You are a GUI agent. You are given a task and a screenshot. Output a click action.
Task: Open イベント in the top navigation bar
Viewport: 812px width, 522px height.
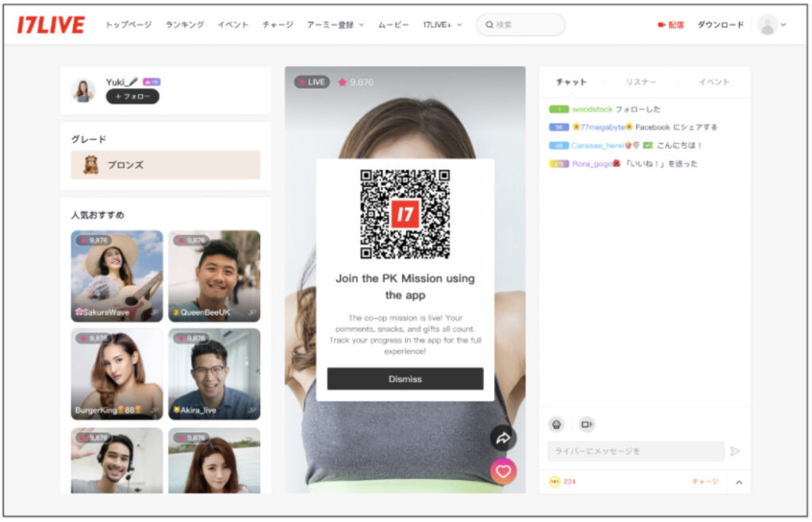(x=233, y=25)
